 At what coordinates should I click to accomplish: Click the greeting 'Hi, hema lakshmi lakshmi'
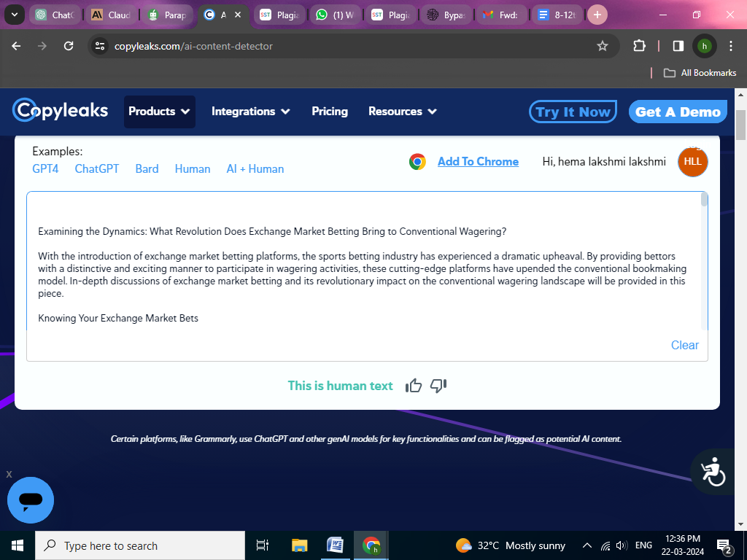(x=604, y=161)
